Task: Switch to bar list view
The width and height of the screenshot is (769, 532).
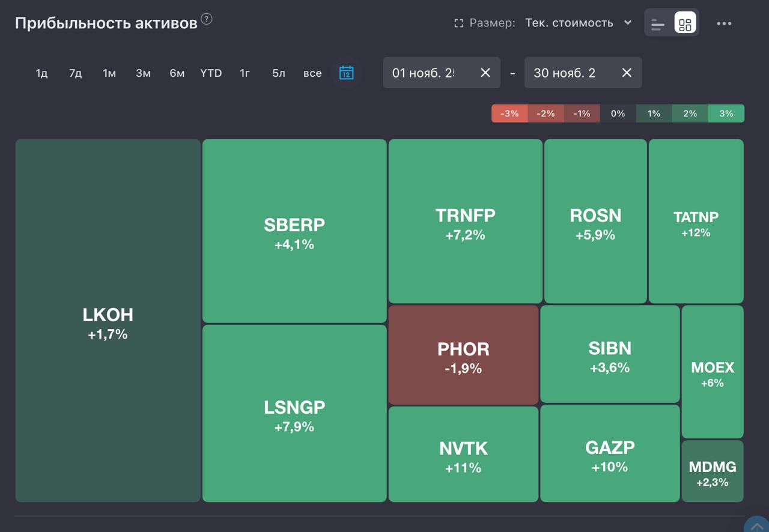Action: pyautogui.click(x=658, y=24)
